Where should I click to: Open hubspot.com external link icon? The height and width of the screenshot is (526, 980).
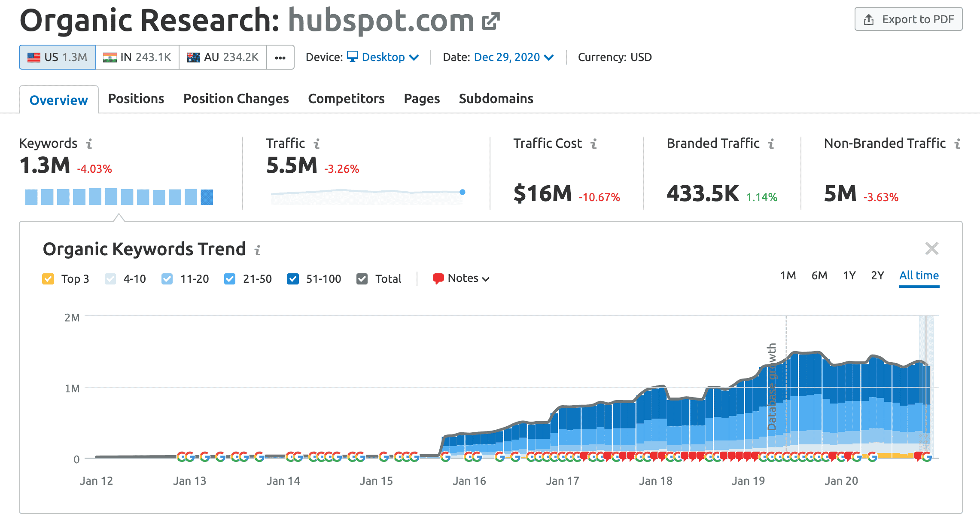pos(491,21)
